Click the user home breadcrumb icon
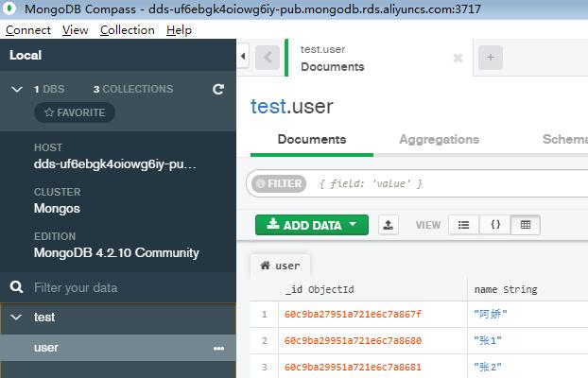Viewport: 588px width, 378px height. click(x=265, y=266)
